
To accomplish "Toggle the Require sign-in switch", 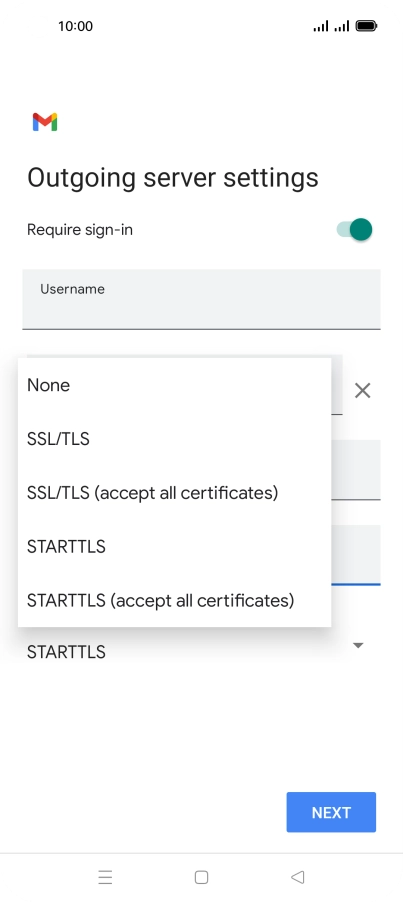I will (x=355, y=229).
